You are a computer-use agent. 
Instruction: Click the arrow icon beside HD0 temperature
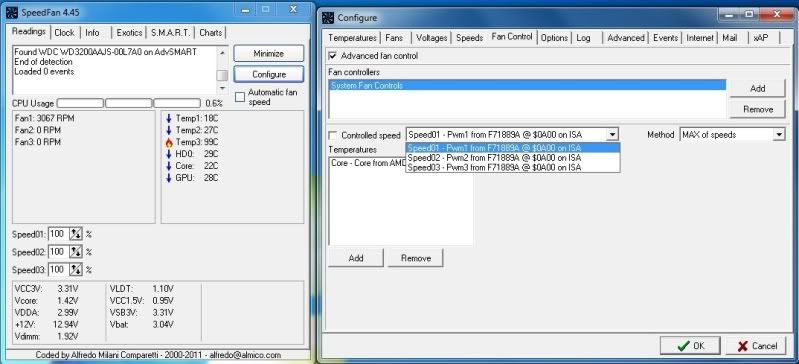[169, 154]
